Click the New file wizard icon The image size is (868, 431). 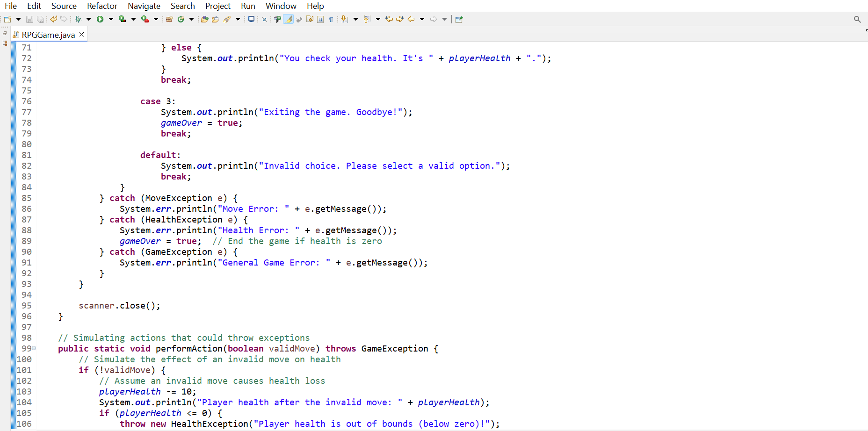coord(7,19)
